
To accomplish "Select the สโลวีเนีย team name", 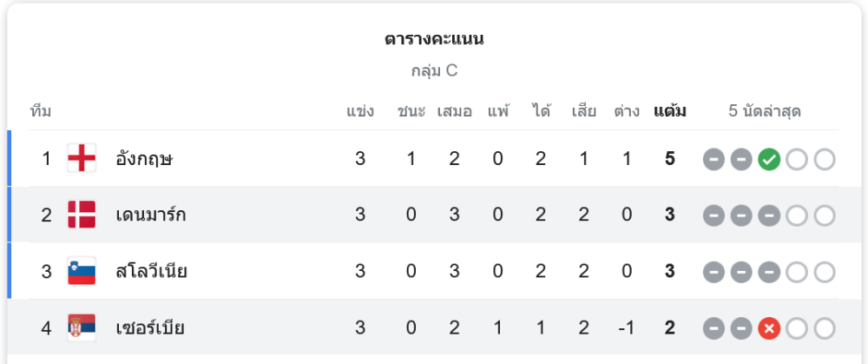I will pyautogui.click(x=152, y=271).
